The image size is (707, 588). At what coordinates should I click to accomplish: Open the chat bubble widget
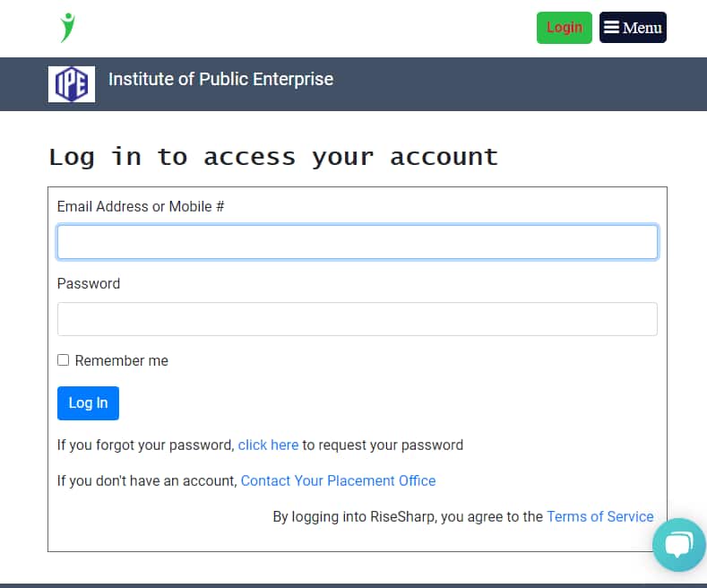[x=678, y=545]
